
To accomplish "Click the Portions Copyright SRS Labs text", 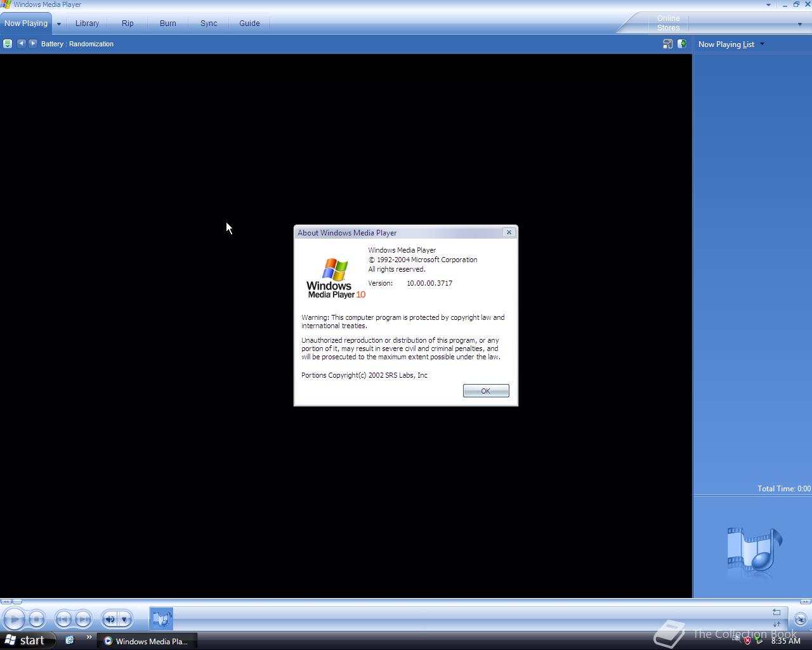I will [x=364, y=375].
